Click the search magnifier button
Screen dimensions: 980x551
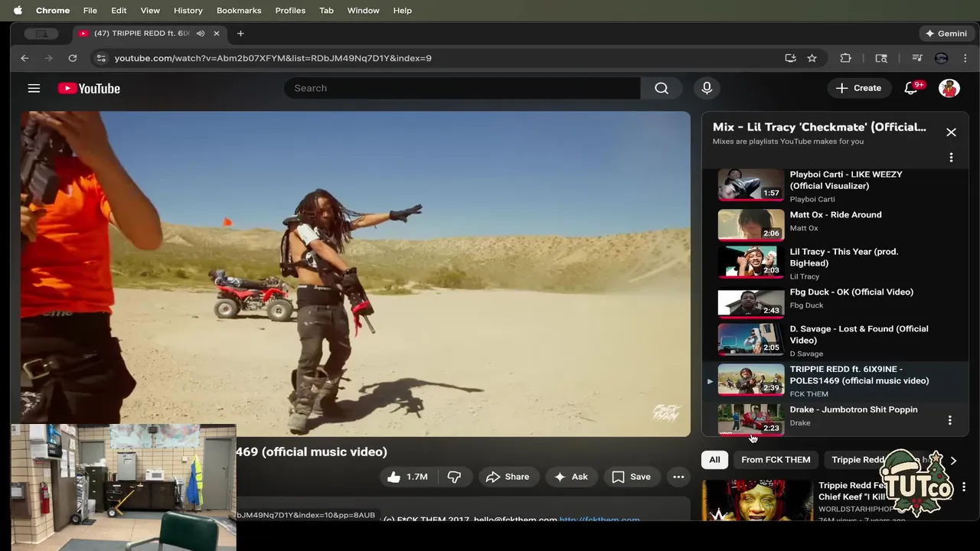(x=661, y=88)
